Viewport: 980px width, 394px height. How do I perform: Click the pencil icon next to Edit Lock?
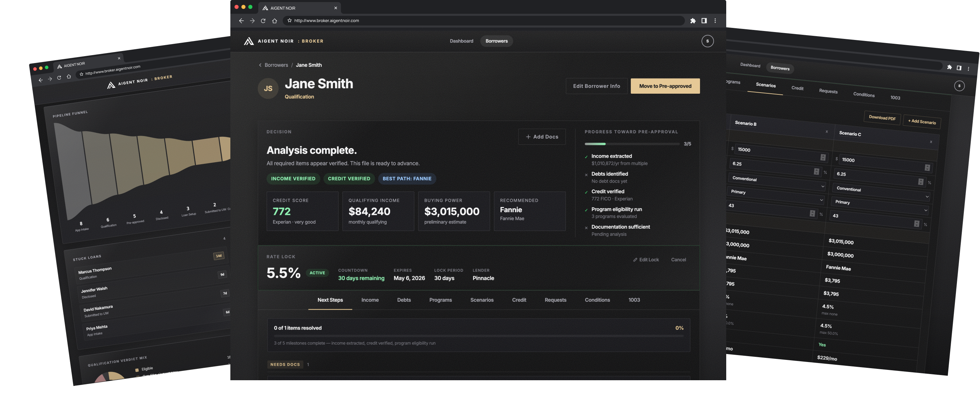(635, 260)
